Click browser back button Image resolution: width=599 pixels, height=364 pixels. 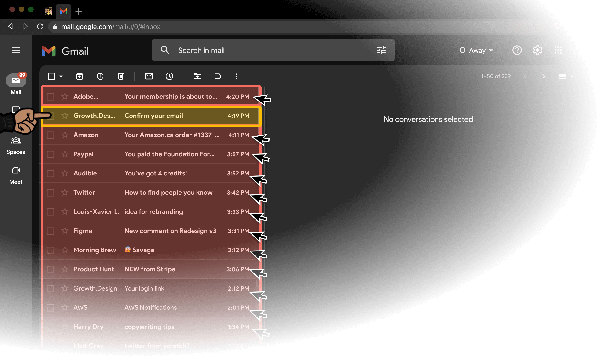coord(11,26)
